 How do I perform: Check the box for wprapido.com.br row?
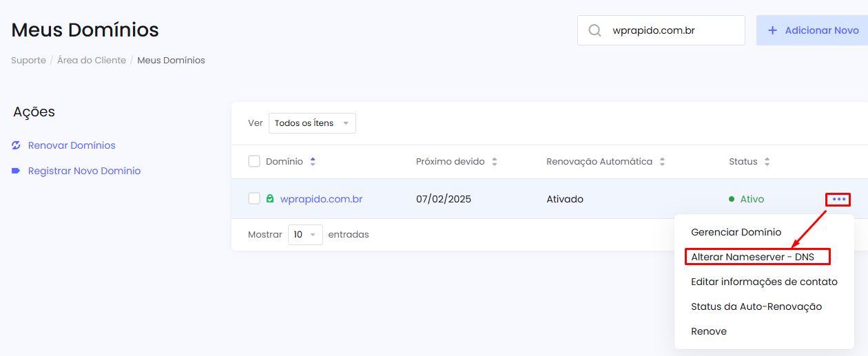pyautogui.click(x=254, y=198)
